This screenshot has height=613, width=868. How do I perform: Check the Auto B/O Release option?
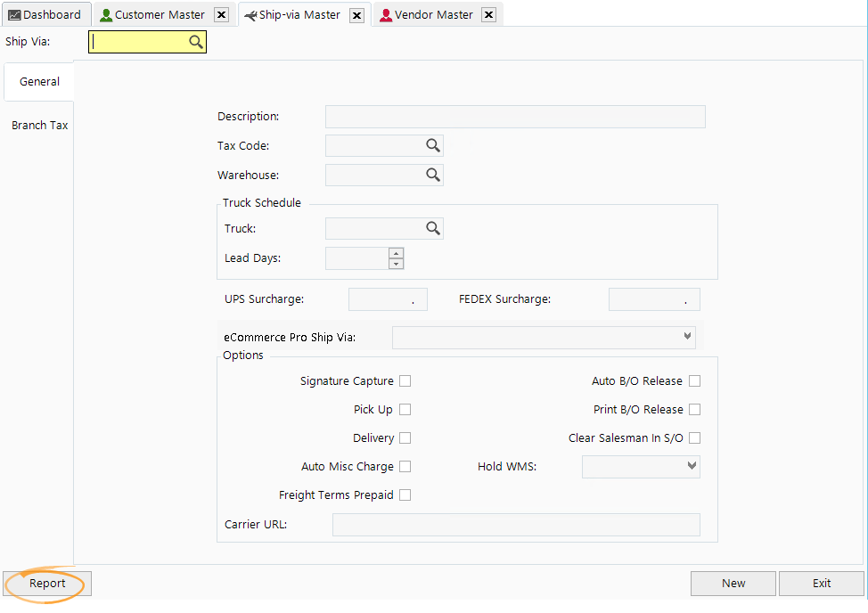[694, 380]
